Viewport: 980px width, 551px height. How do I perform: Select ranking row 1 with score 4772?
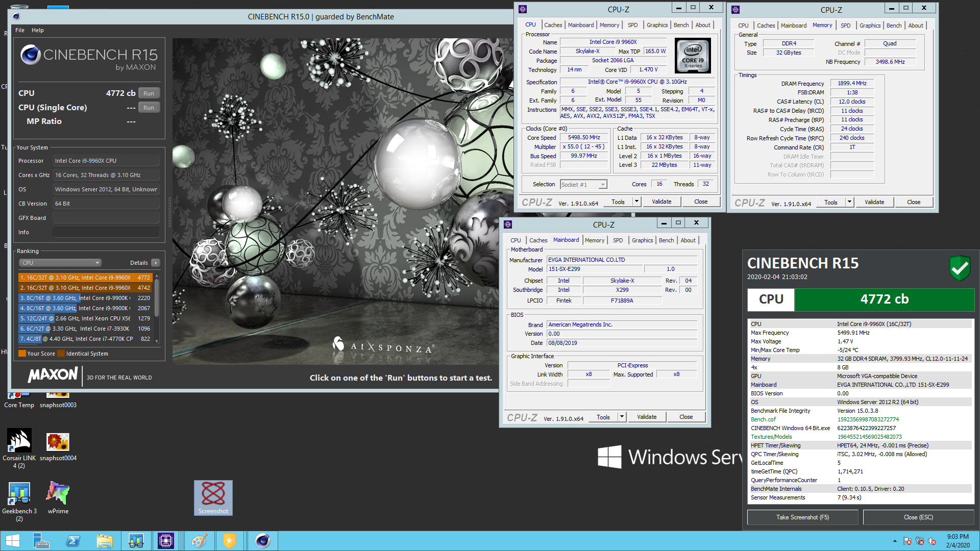coord(85,278)
